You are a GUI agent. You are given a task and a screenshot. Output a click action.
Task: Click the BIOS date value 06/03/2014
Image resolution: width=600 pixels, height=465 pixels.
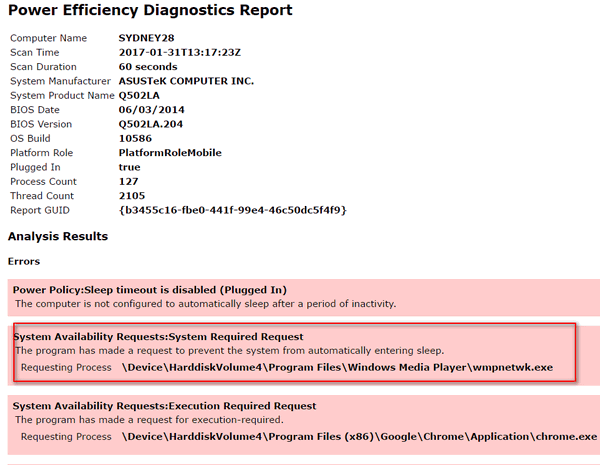(151, 110)
